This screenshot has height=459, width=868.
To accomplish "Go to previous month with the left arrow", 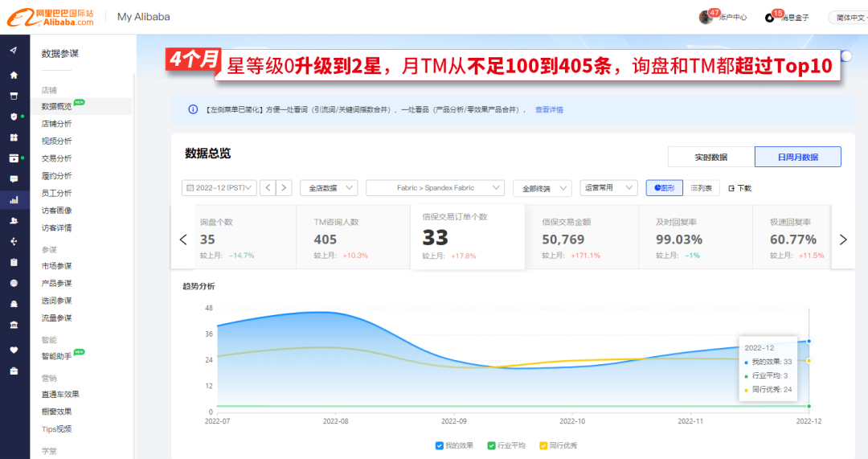I will coord(268,187).
